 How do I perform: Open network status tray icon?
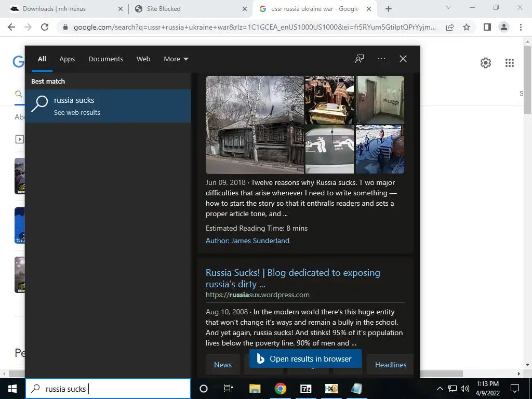click(x=453, y=389)
